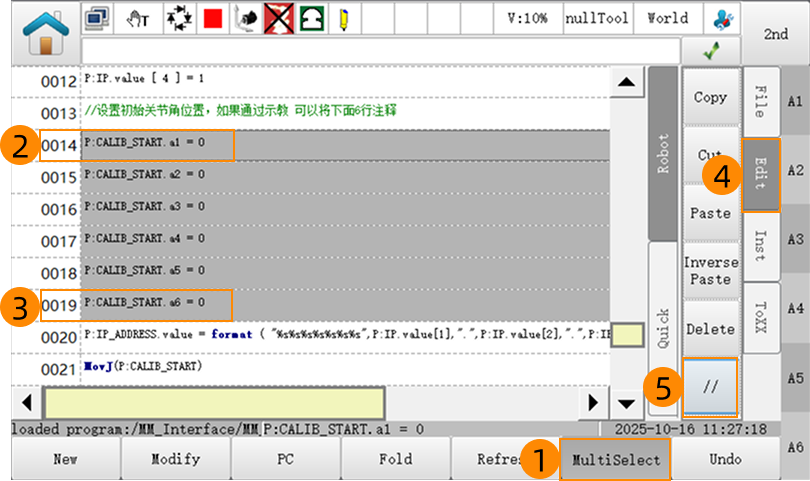This screenshot has width=810, height=481.
Task: Click the Refresh button
Action: (x=505, y=459)
